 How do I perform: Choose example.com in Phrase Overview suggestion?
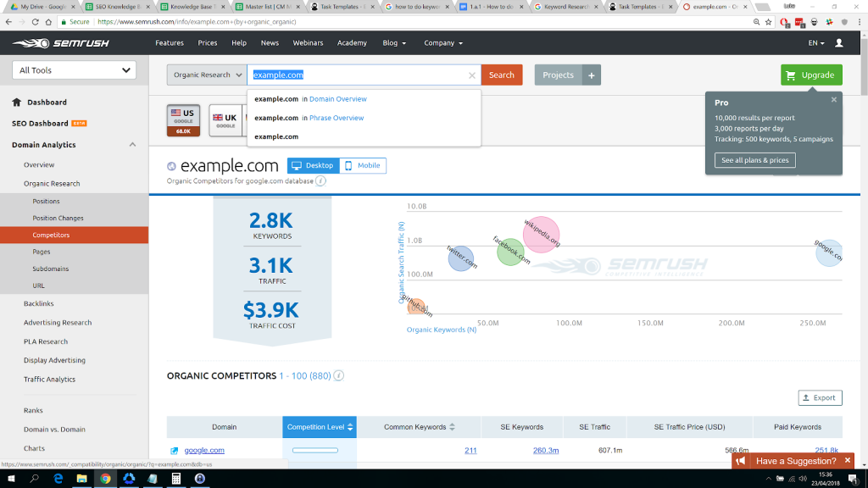364,118
